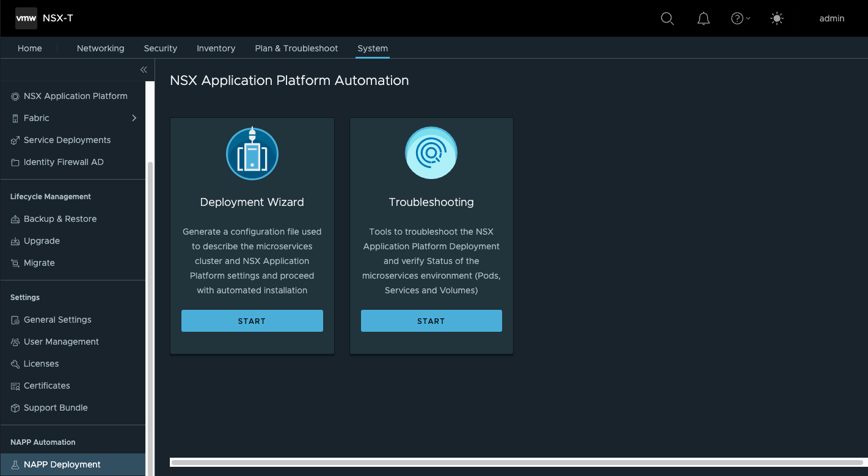The image size is (868, 476).
Task: Click the Troubleshooting radar icon
Action: click(431, 153)
